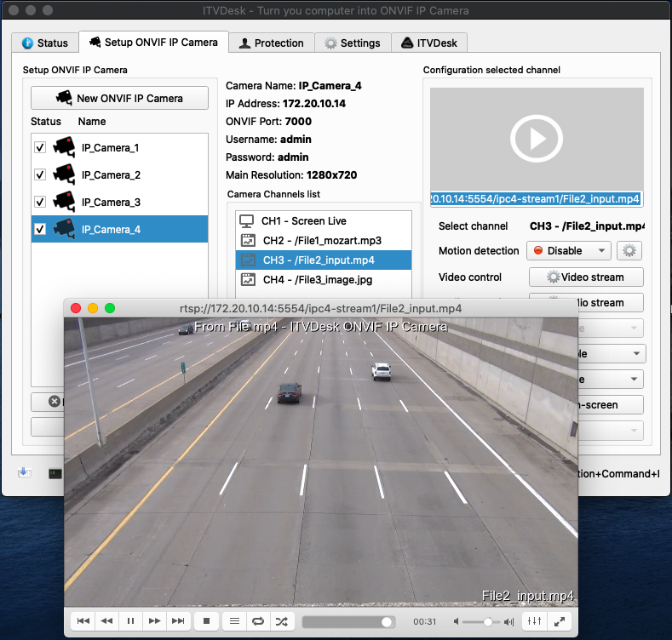This screenshot has height=640, width=672.
Task: Select the IP_Camera_3 camera icon
Action: [64, 202]
